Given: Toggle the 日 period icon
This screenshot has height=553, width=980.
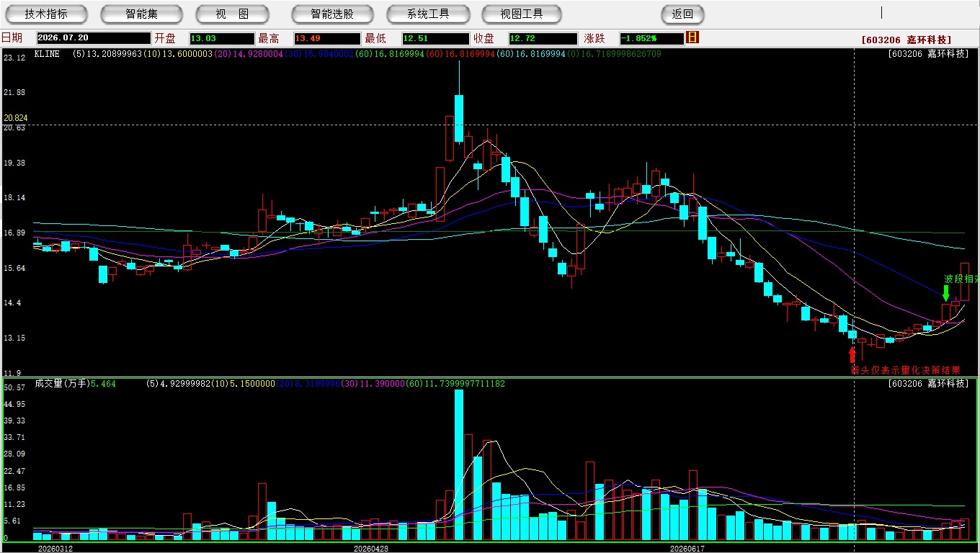Looking at the screenshot, I should click(692, 37).
